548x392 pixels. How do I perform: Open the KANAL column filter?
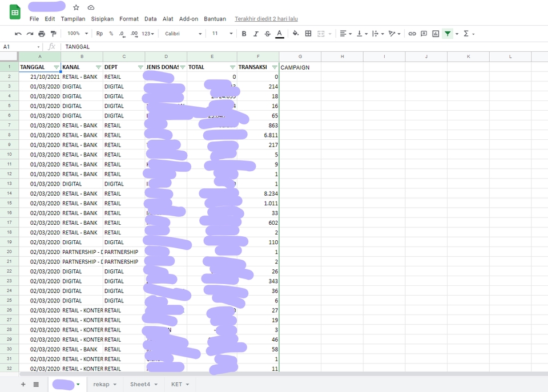[x=98, y=67]
